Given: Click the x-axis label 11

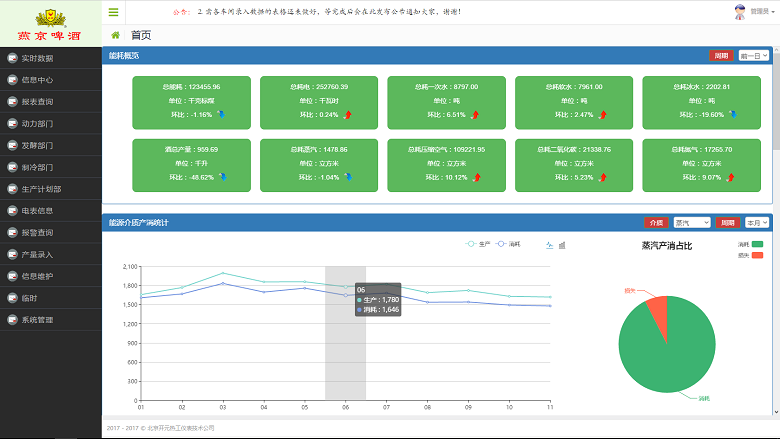Looking at the screenshot, I should 550,407.
